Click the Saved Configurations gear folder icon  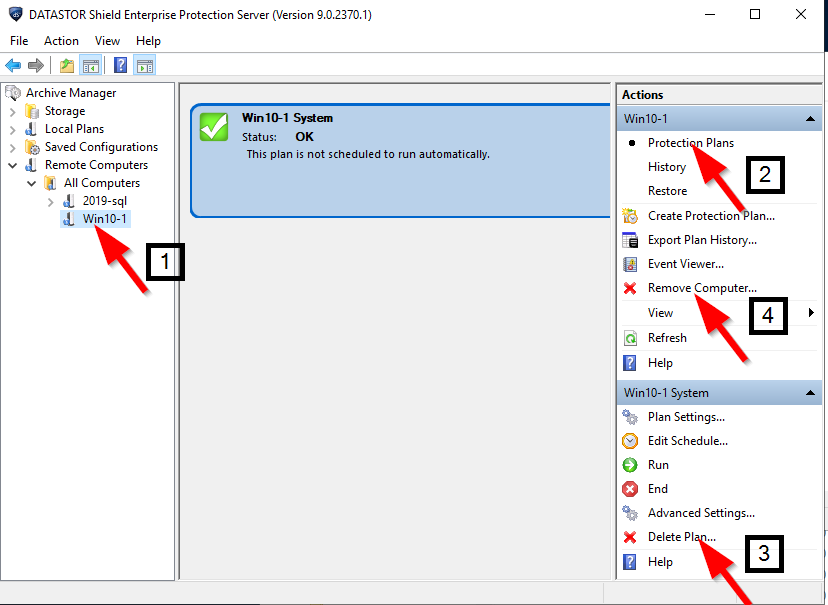pos(32,147)
